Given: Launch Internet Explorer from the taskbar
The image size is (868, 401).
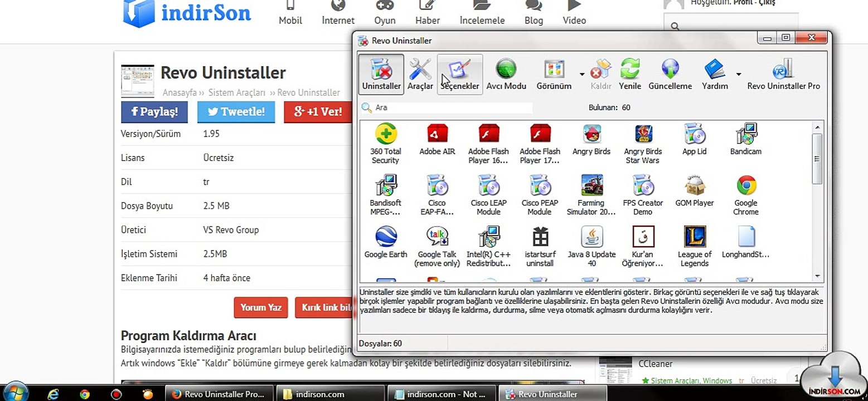Looking at the screenshot, I should (x=54, y=394).
